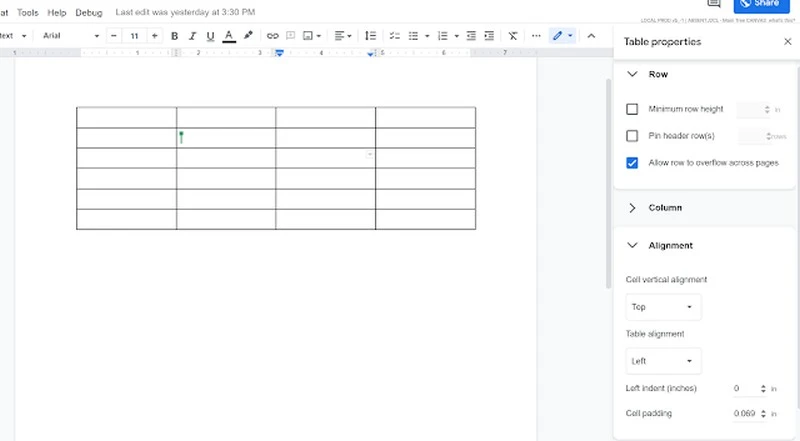Viewport: 800px width, 441px height.
Task: Toggle bold formatting
Action: (x=174, y=36)
